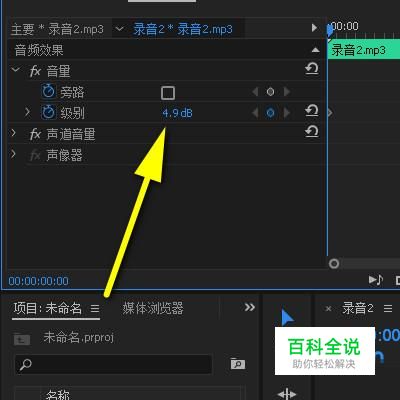Screen dimensions: 400x400
Task: Select the Selection tool arrow
Action: click(x=287, y=318)
